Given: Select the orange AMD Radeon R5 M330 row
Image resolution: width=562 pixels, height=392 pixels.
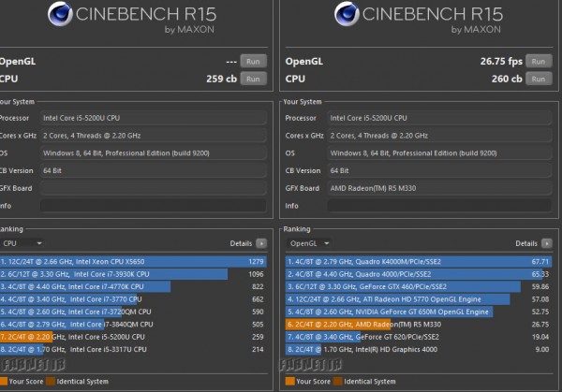Looking at the screenshot, I should click(x=419, y=325).
